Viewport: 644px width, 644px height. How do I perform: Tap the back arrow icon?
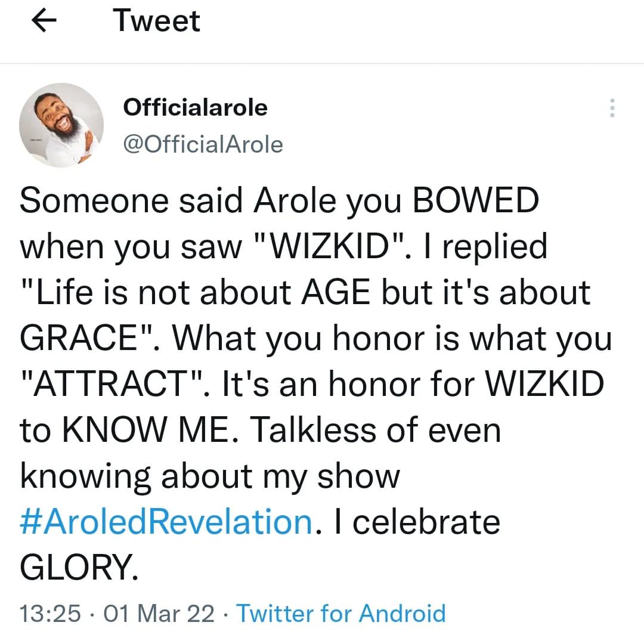(x=44, y=21)
